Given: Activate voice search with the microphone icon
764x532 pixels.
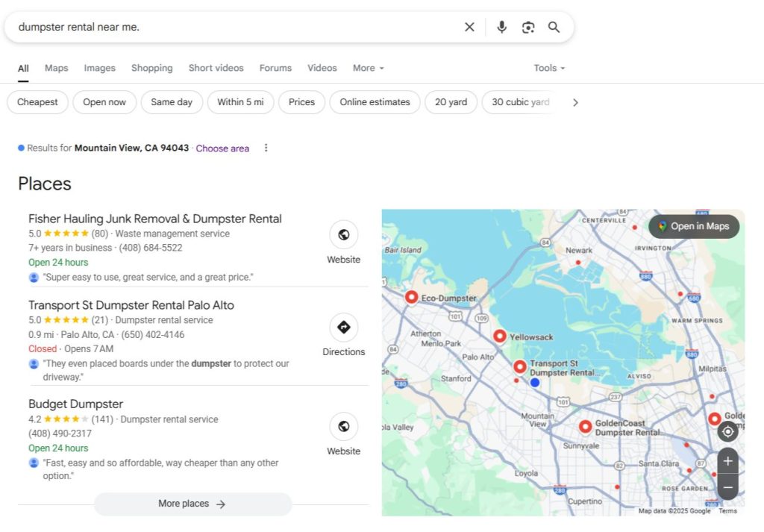Looking at the screenshot, I should (501, 26).
